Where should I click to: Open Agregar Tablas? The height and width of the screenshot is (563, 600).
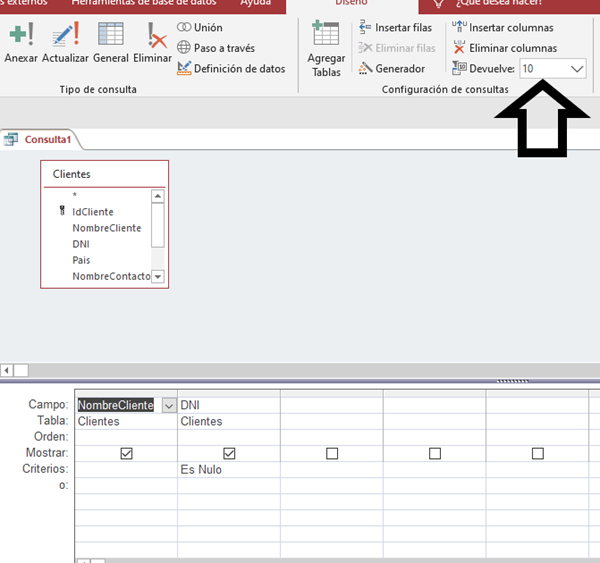click(x=326, y=49)
